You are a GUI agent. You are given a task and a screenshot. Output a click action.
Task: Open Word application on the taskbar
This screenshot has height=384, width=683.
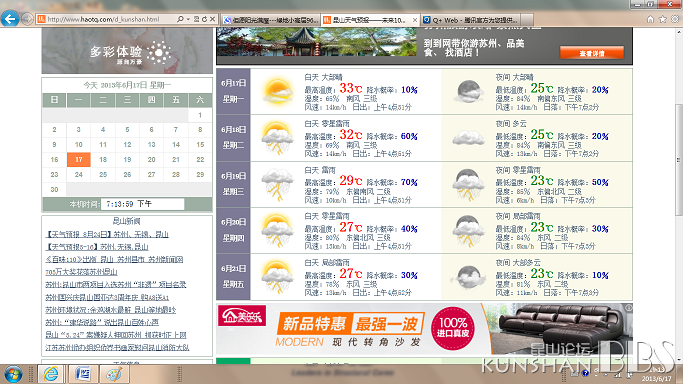point(82,374)
